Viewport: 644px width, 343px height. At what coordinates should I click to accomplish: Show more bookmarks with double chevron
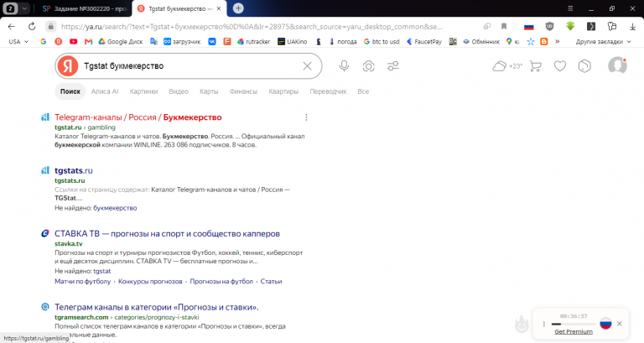pos(558,41)
